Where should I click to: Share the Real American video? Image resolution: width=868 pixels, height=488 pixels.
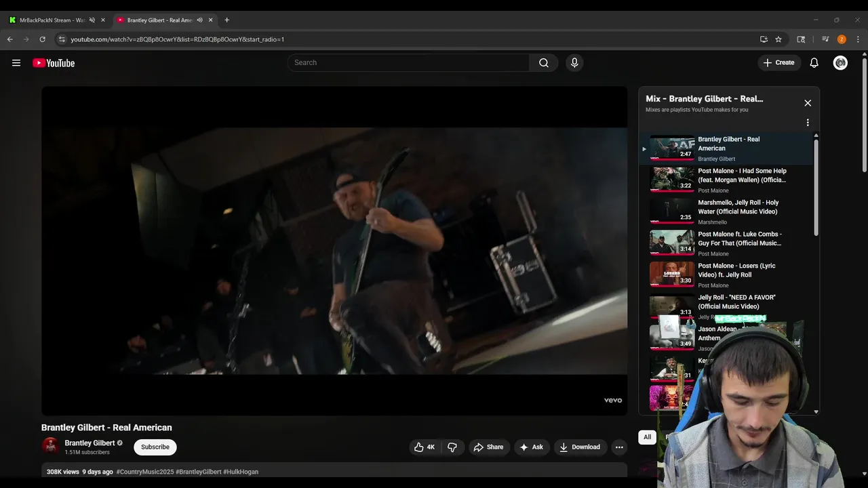click(x=489, y=447)
